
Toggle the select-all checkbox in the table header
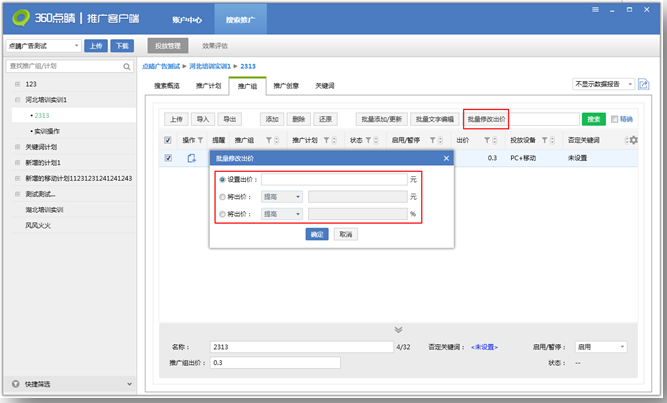(x=168, y=140)
